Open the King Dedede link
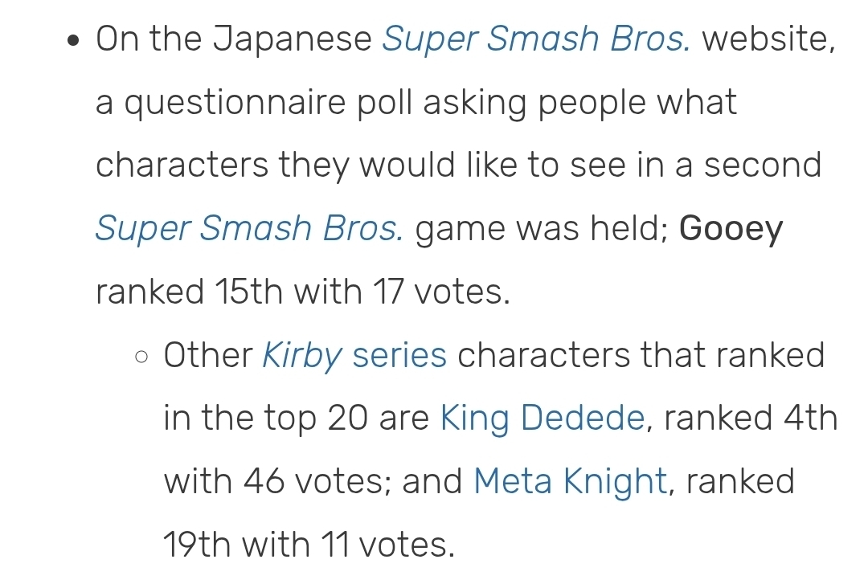This screenshot has width=868, height=588. [x=542, y=419]
